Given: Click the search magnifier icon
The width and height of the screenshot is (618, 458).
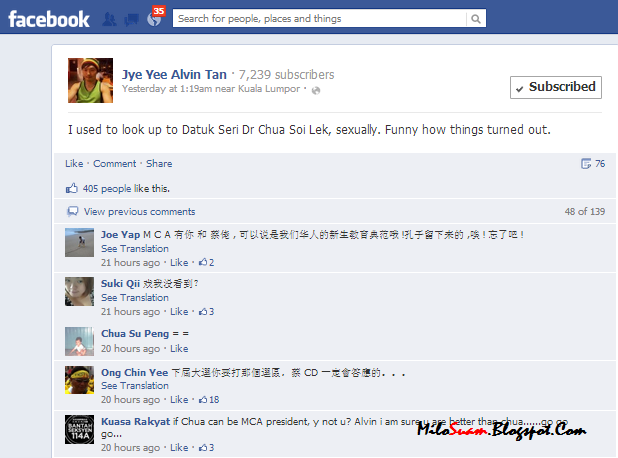Looking at the screenshot, I should (x=476, y=19).
